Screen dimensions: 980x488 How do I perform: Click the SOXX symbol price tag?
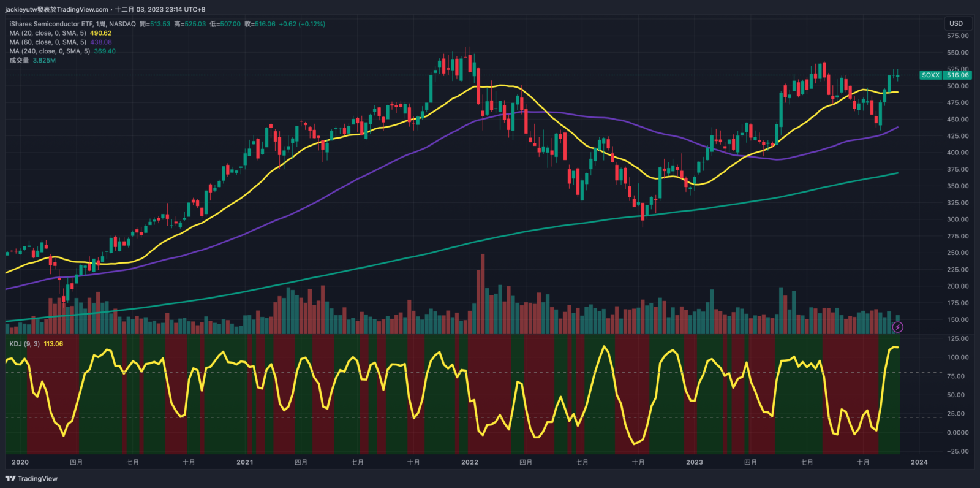(x=930, y=75)
